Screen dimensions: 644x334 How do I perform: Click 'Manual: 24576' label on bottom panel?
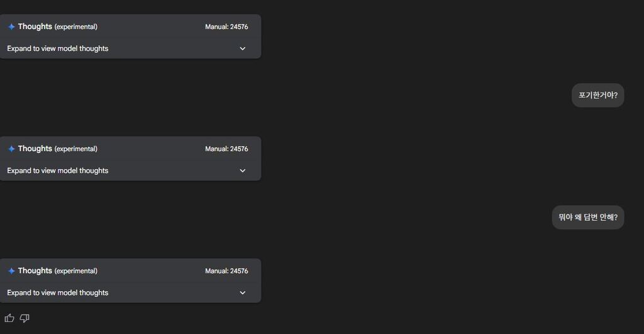(226, 270)
